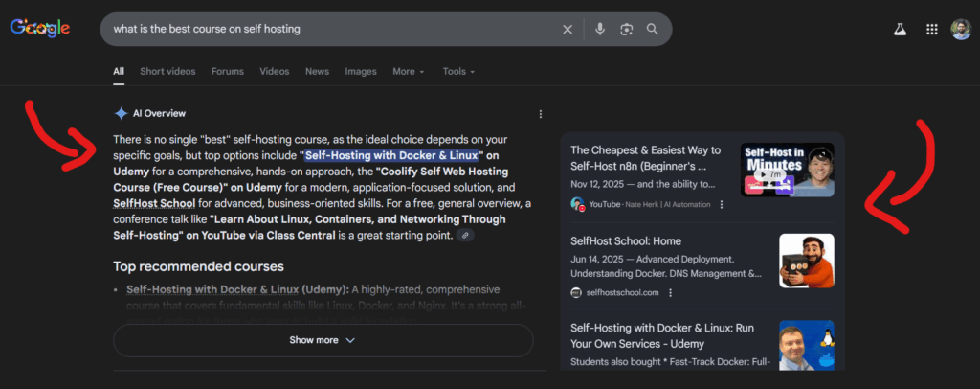Click the Nov 12, 2025 snippet text

click(x=642, y=185)
